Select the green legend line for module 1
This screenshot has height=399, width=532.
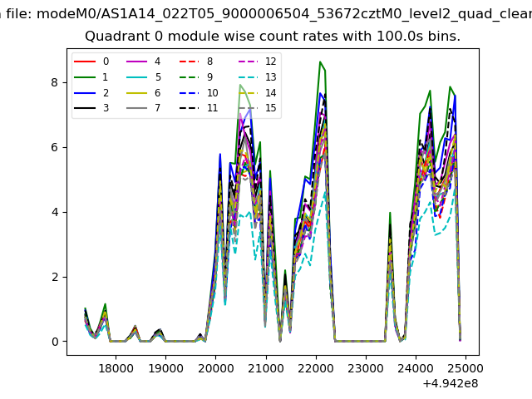85,77
